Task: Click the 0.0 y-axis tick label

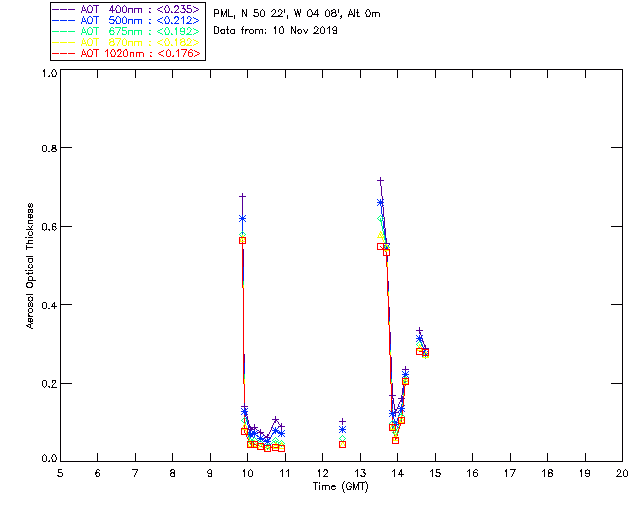Action: click(x=49, y=459)
